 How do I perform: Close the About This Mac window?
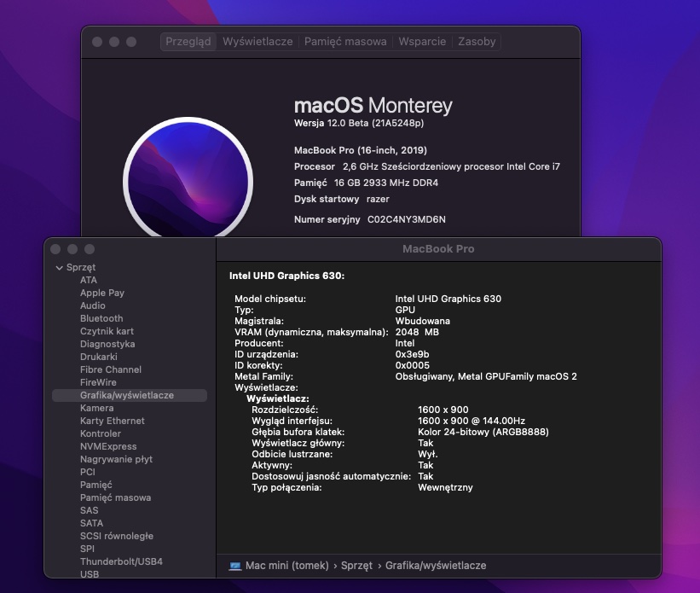point(97,42)
